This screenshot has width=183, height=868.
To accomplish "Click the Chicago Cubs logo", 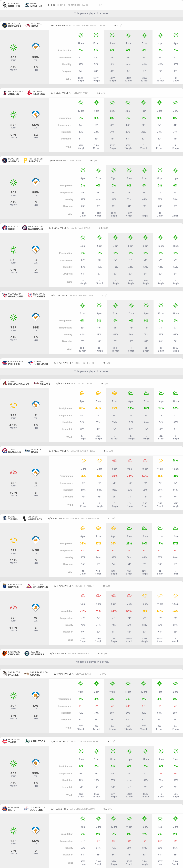I will pyautogui.click(x=5, y=228).
